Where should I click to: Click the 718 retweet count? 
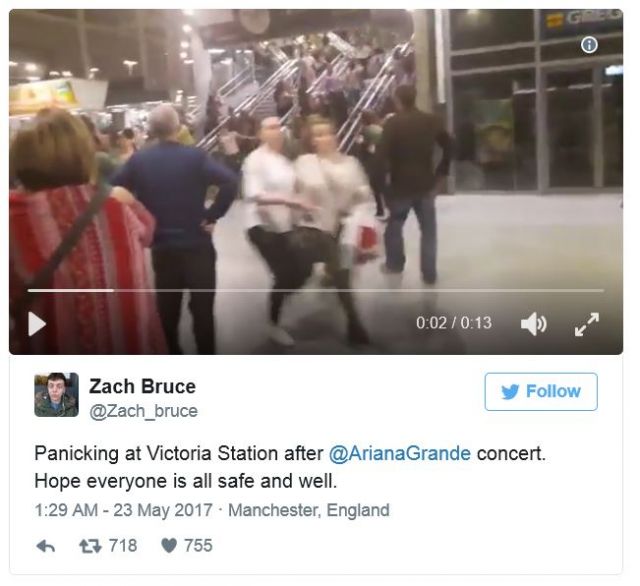(123, 546)
